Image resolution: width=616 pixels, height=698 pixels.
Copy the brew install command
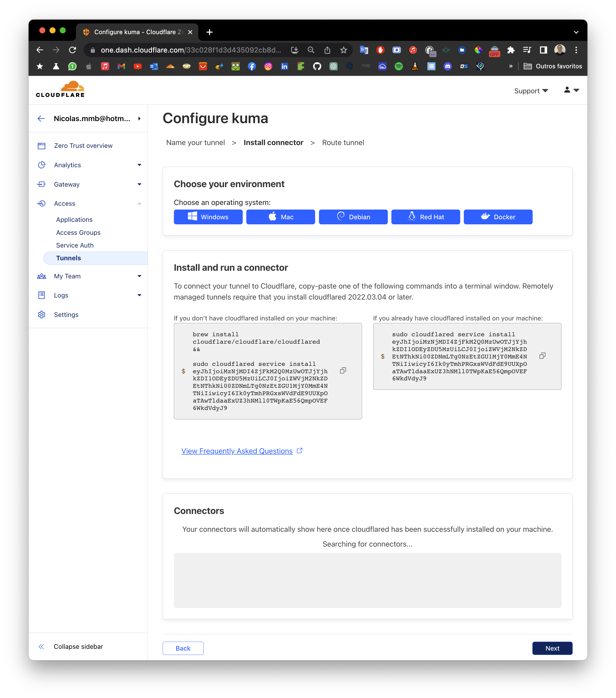click(x=343, y=370)
